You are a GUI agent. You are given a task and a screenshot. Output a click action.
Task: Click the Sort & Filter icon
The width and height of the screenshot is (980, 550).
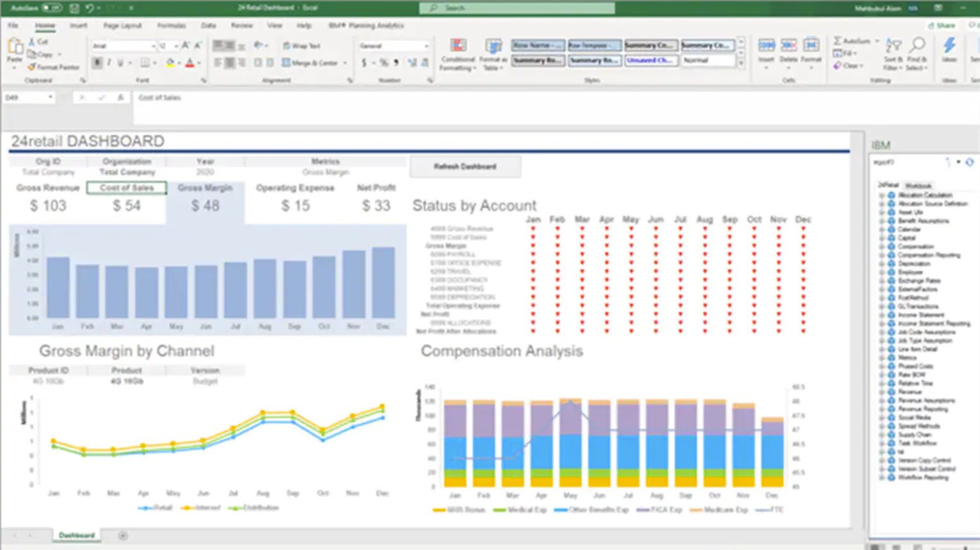(x=893, y=46)
